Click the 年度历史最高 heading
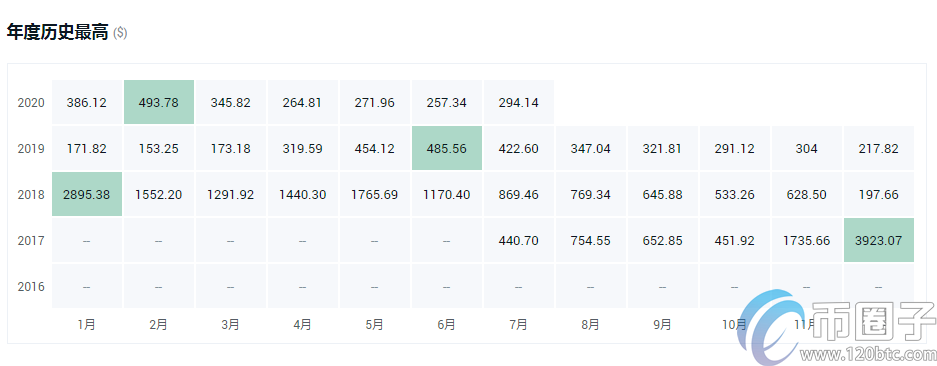Viewport: 937px width, 366px height. coord(57,32)
